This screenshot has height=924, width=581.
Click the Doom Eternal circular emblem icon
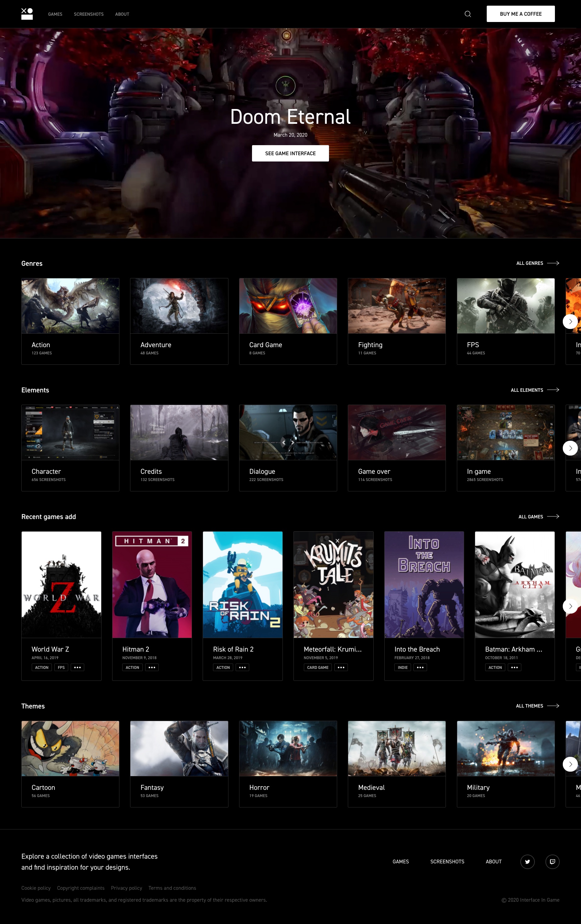[286, 86]
